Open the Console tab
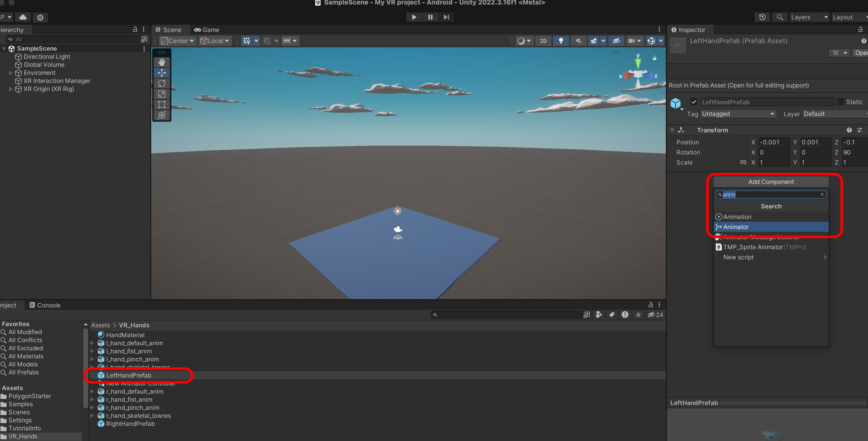The height and width of the screenshot is (441, 868). click(45, 305)
